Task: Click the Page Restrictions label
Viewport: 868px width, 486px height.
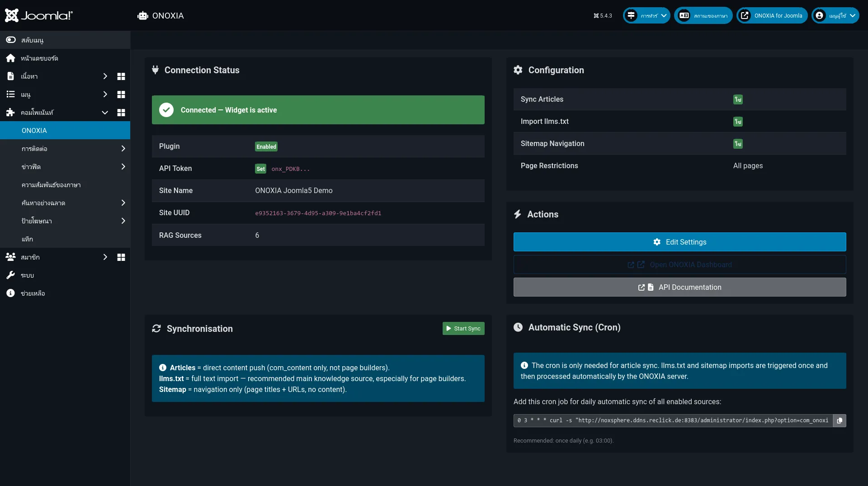Action: (x=549, y=165)
